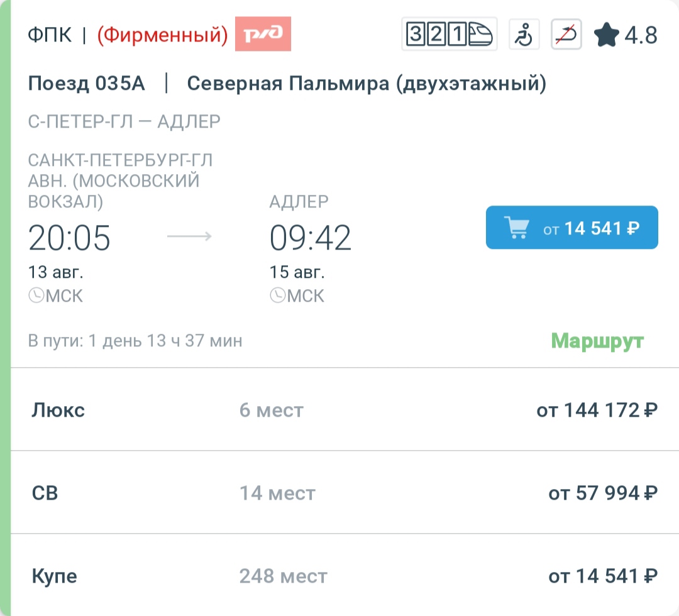Click the wheelchair accessibility icon
Image resolution: width=679 pixels, height=616 pixels.
coord(524,34)
